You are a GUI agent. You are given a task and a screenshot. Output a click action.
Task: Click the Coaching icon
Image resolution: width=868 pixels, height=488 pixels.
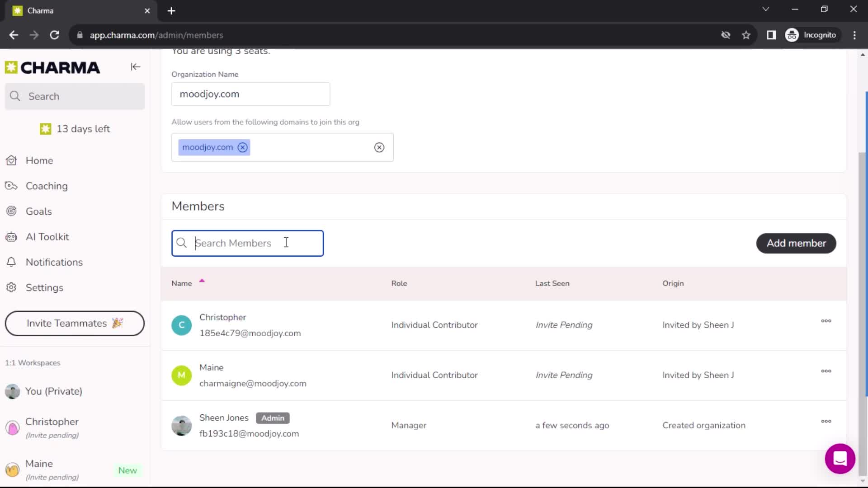pos(11,186)
